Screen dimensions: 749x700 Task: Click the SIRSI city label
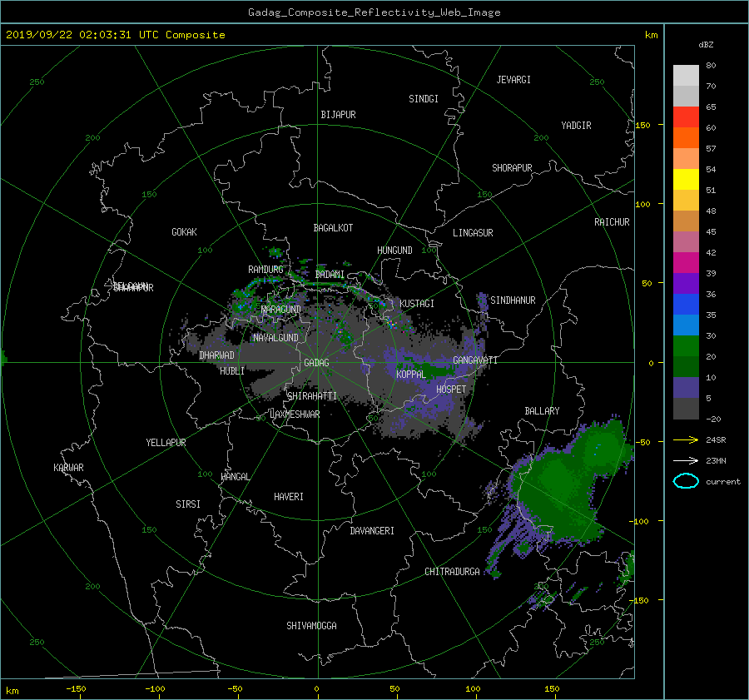pos(188,504)
